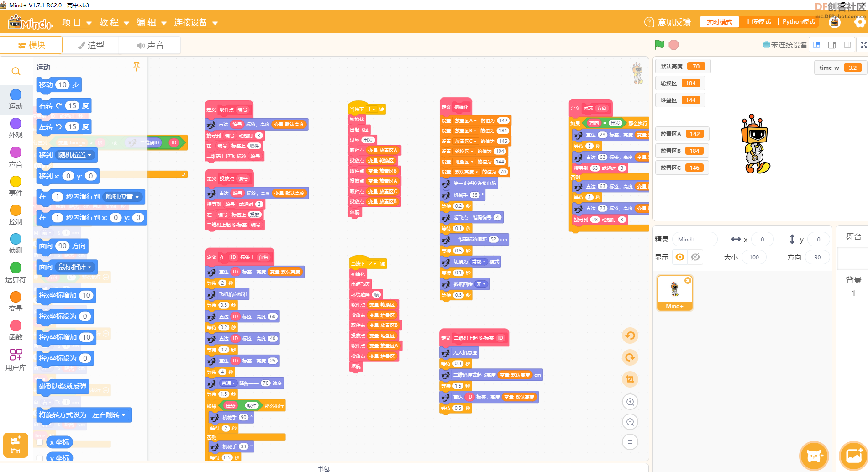Switch to the 造型 tab
868x472 pixels.
tap(91, 45)
